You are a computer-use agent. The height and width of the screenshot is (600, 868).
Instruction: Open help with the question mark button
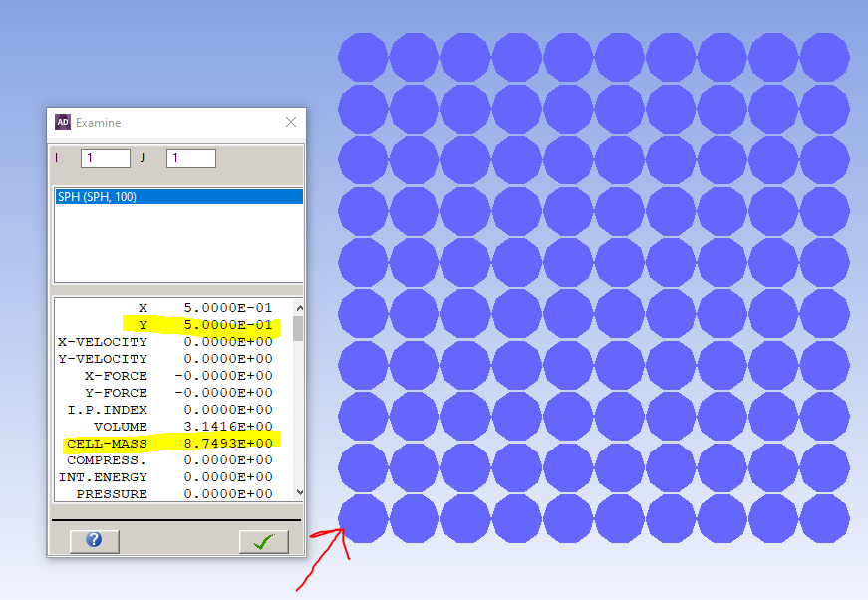pos(94,541)
